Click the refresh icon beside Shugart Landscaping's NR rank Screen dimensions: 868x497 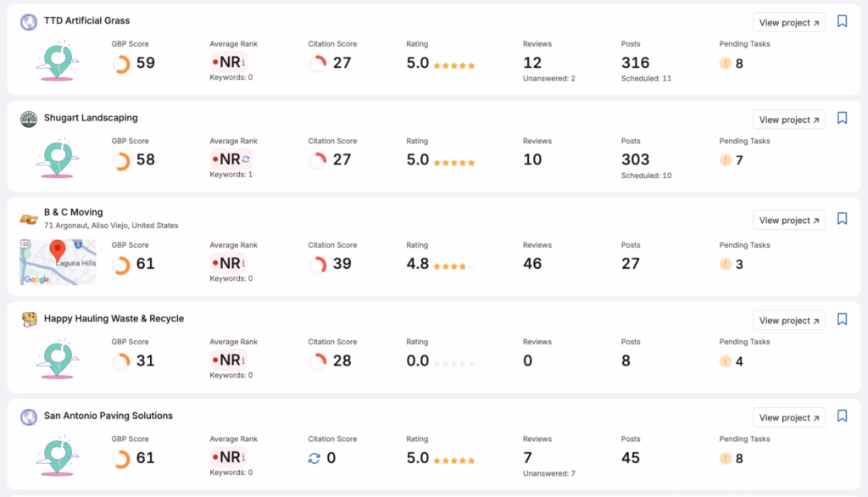(245, 159)
